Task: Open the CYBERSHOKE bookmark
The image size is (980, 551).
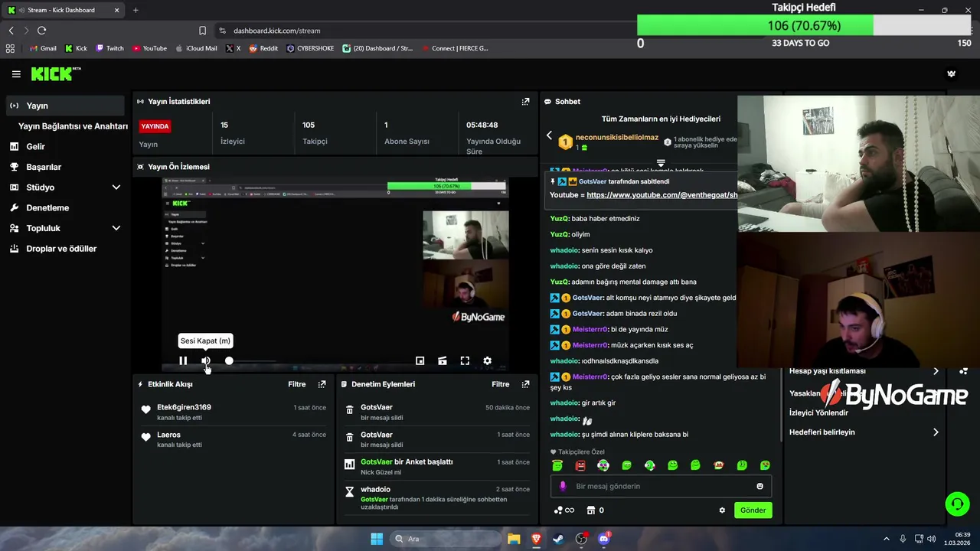Action: click(310, 48)
